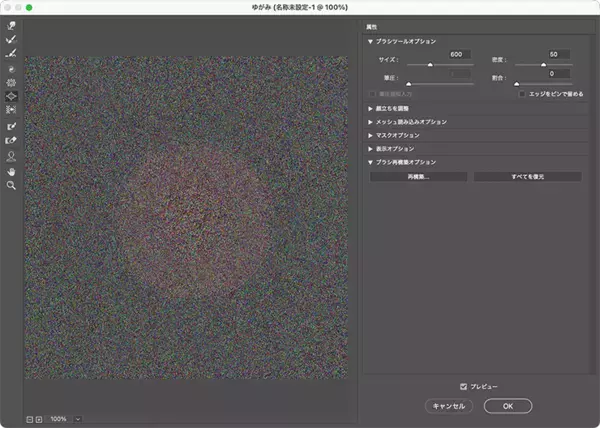The height and width of the screenshot is (428, 600).
Task: Select the Push Left tool
Action: 11,110
